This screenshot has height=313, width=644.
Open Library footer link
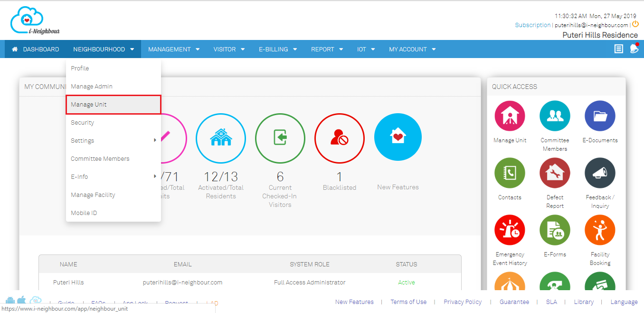pos(584,302)
